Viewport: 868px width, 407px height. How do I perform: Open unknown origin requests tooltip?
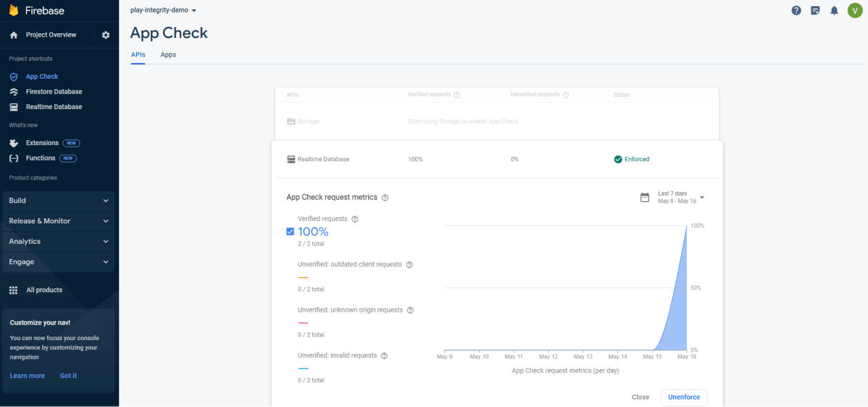(410, 310)
